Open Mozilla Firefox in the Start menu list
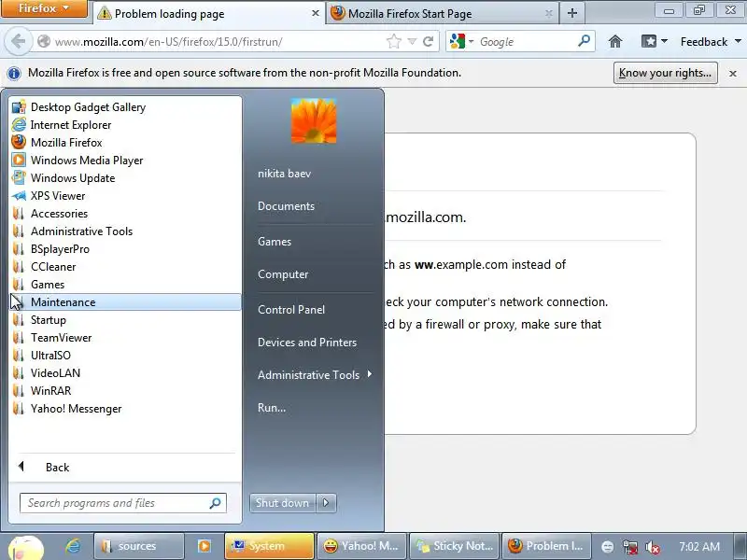The width and height of the screenshot is (747, 560). point(125,143)
